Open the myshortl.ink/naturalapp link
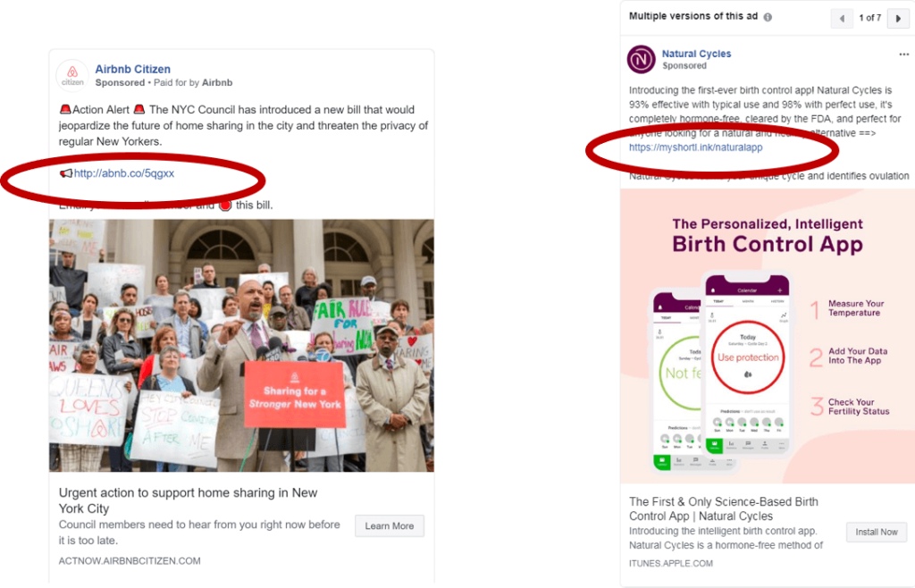Image resolution: width=915 pixels, height=588 pixels. coord(695,147)
